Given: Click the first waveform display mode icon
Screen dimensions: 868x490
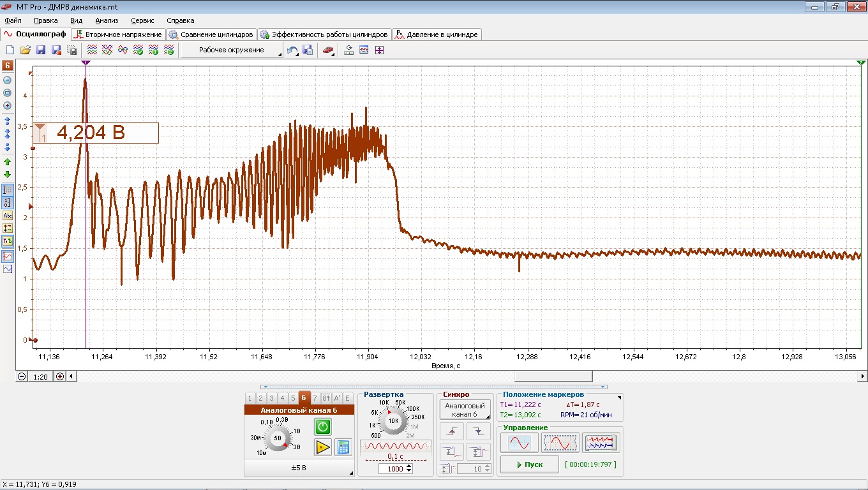Looking at the screenshot, I should [x=93, y=50].
